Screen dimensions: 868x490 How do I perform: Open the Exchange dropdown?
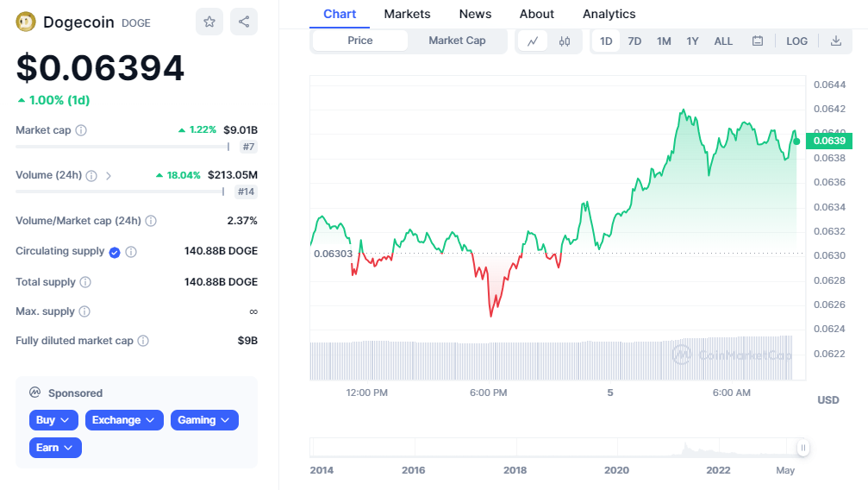click(x=124, y=420)
